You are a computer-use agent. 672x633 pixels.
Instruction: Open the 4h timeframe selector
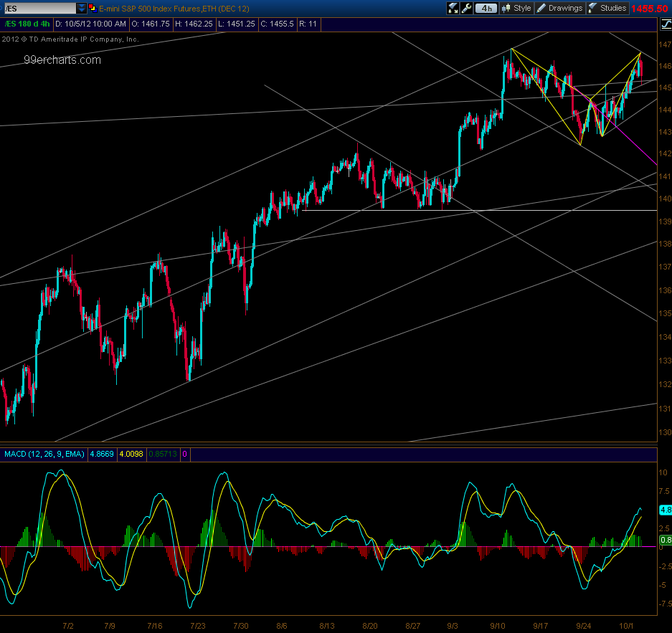(486, 8)
